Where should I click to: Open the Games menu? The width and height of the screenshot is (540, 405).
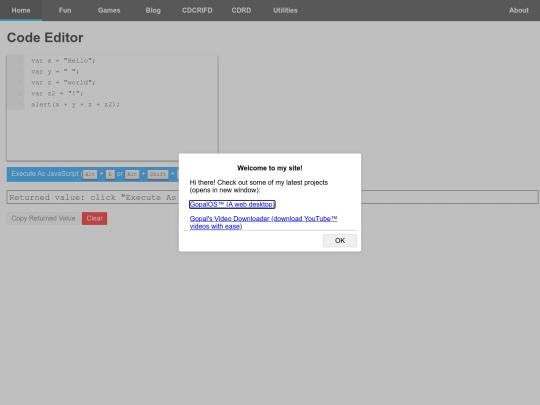(x=109, y=10)
